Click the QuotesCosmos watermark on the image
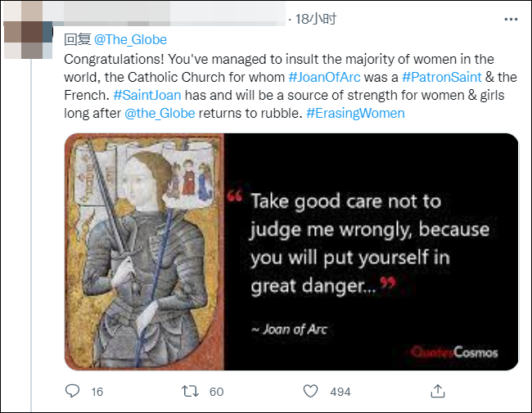This screenshot has width=532, height=413. coord(453,352)
